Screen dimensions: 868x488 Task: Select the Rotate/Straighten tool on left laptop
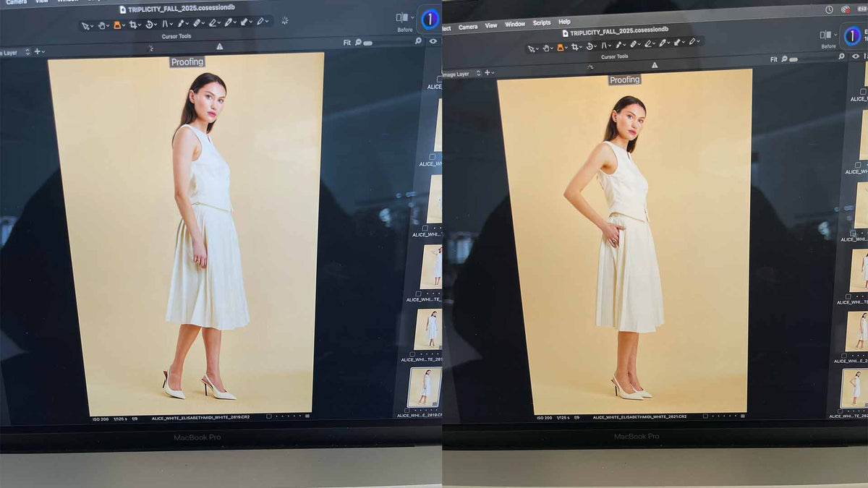click(x=149, y=24)
